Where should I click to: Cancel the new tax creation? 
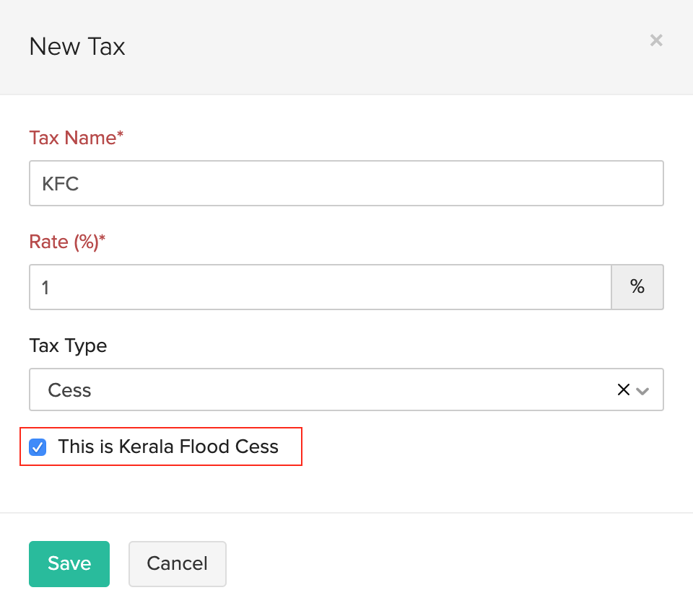tap(177, 564)
